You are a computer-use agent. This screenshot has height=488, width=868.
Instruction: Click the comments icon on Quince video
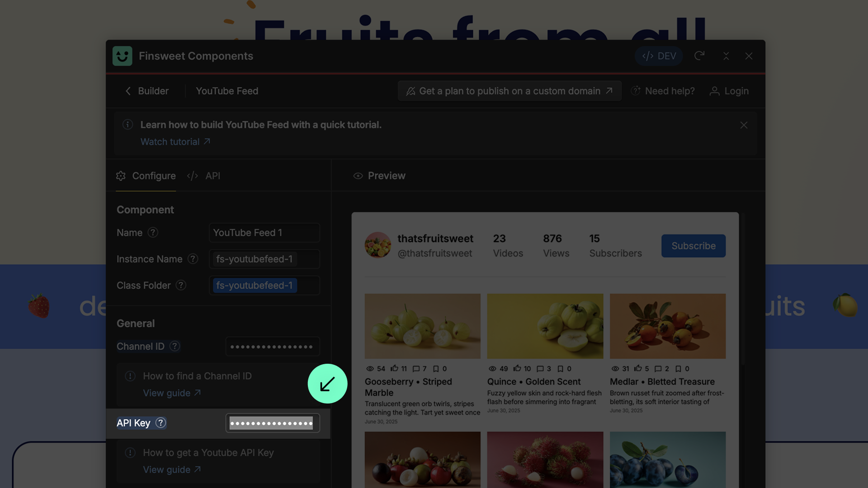[x=540, y=369]
